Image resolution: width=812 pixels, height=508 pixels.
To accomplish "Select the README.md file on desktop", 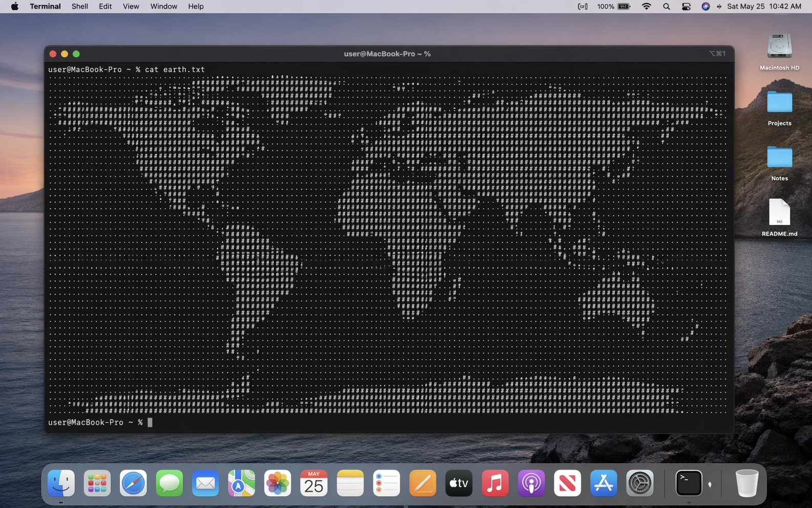I will coord(779,213).
